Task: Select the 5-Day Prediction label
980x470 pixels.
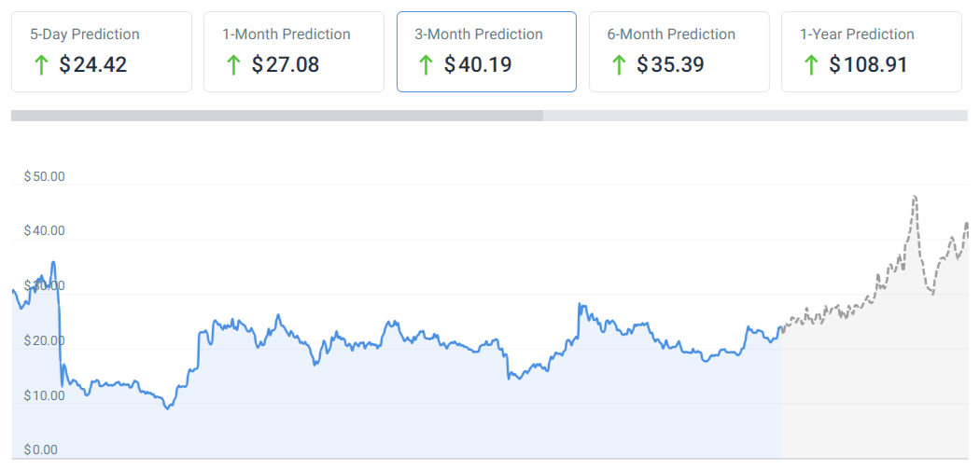Action: pyautogui.click(x=85, y=35)
